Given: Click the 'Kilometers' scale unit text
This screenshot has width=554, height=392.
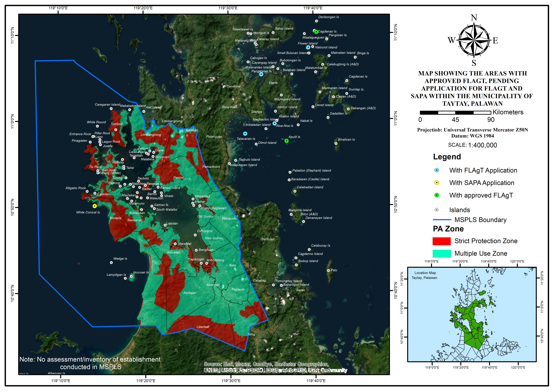Looking at the screenshot, I should pyautogui.click(x=508, y=112).
